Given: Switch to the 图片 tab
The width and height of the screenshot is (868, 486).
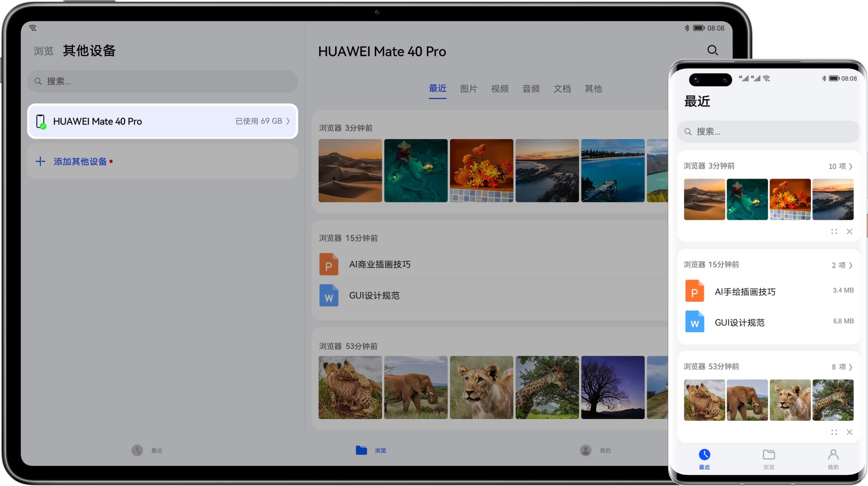Looking at the screenshot, I should coord(468,89).
